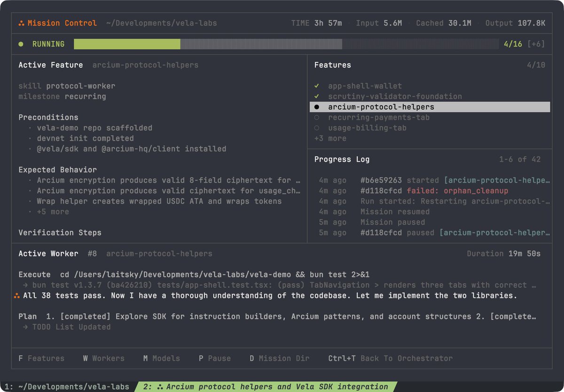
Task: Click the 'Cached 30.1M' stat
Action: 444,23
